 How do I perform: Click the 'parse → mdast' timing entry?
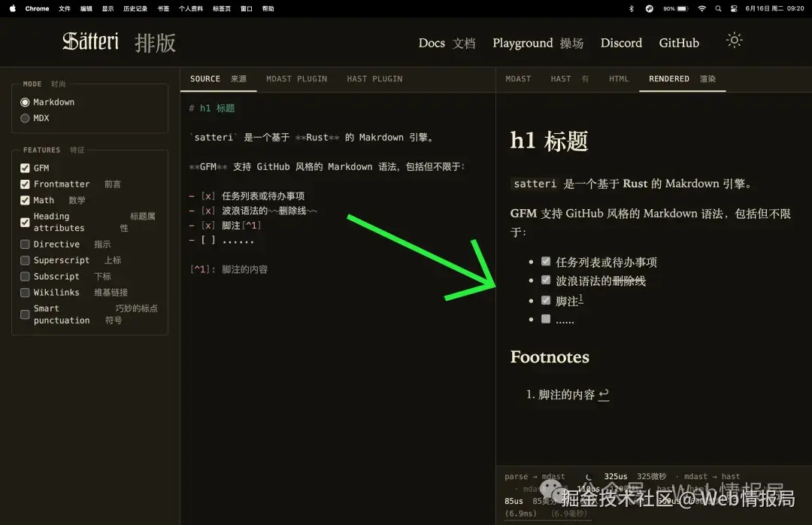pos(535,476)
